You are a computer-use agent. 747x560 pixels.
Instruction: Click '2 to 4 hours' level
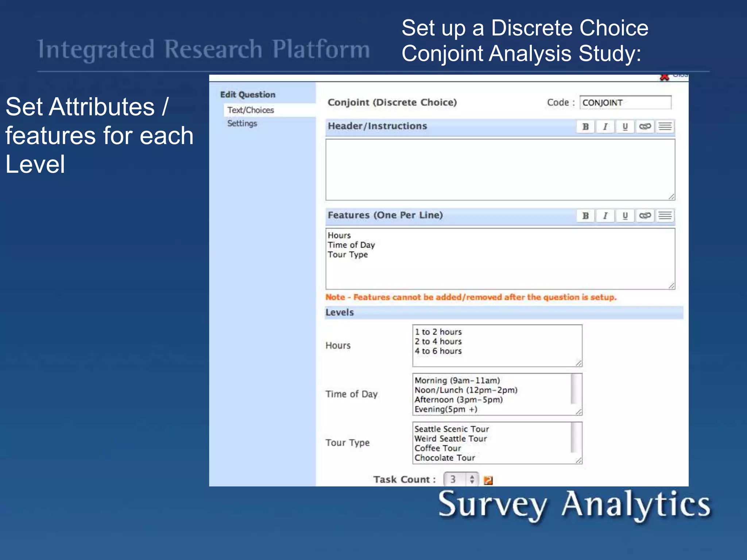[x=438, y=342]
